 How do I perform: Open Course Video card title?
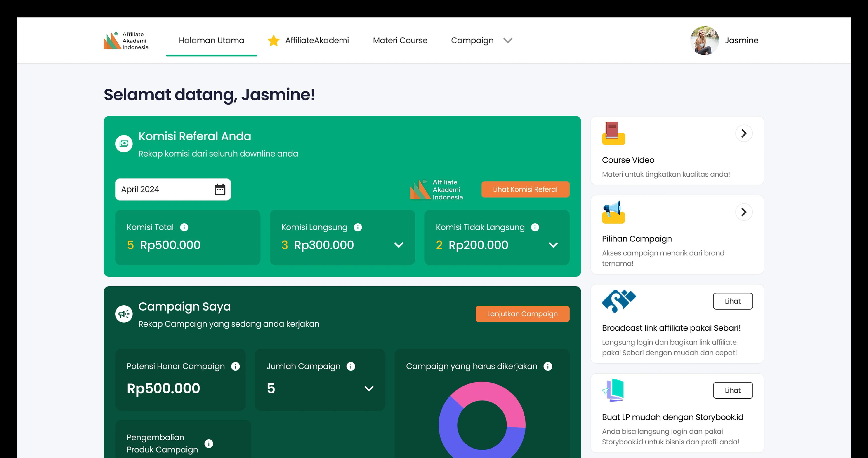coord(628,160)
